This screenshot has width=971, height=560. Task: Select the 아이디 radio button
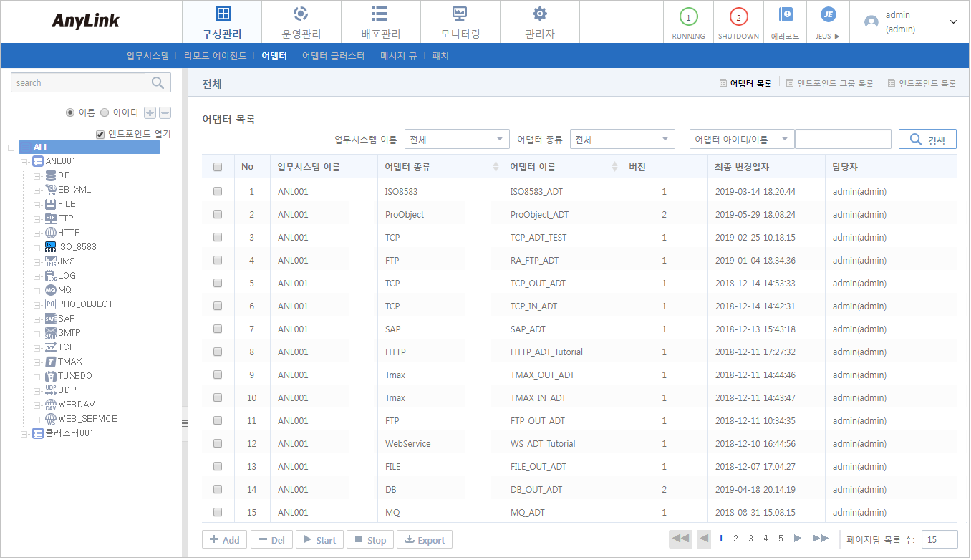(x=105, y=112)
